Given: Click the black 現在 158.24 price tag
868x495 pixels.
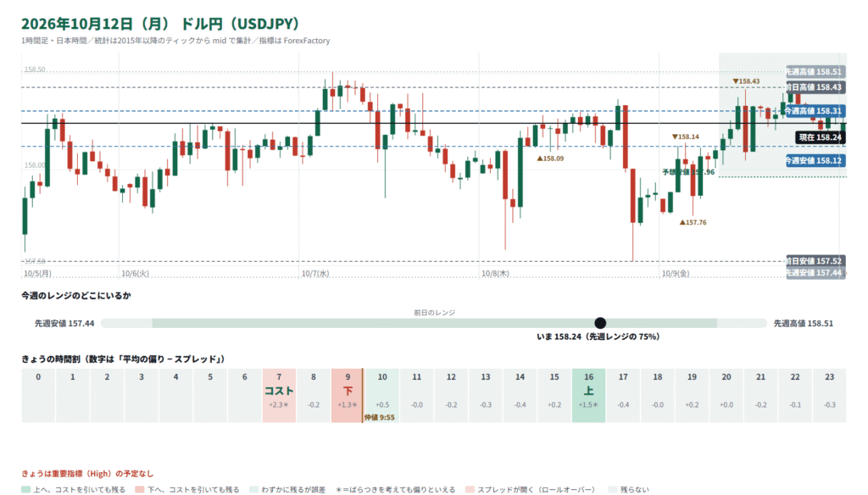Looking at the screenshot, I should point(820,137).
